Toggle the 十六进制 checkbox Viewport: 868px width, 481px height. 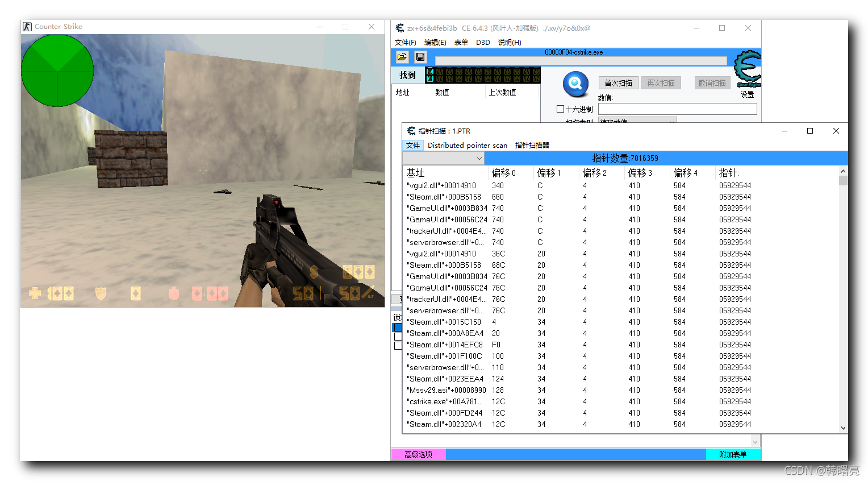[x=560, y=109]
